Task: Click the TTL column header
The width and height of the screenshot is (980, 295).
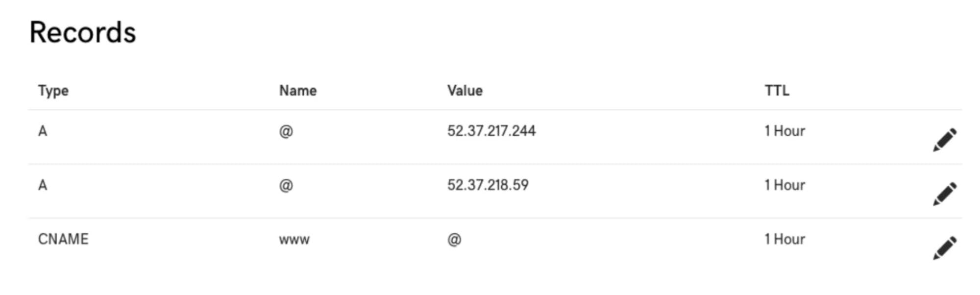Action: (777, 91)
